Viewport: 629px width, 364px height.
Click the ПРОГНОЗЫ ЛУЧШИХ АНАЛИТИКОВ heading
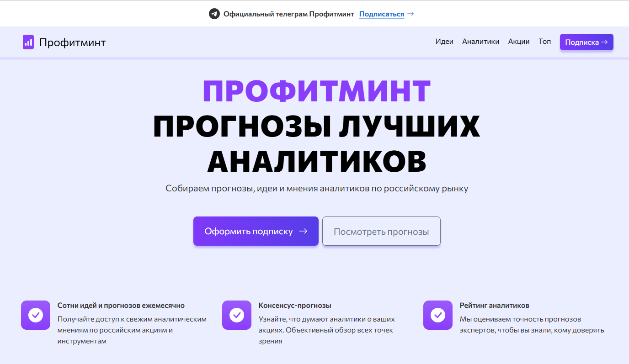coord(316,143)
